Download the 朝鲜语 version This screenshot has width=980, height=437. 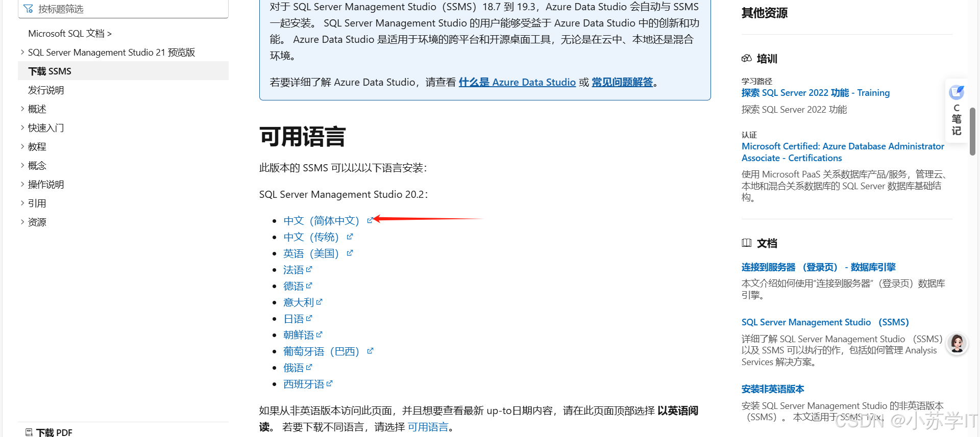pyautogui.click(x=299, y=335)
